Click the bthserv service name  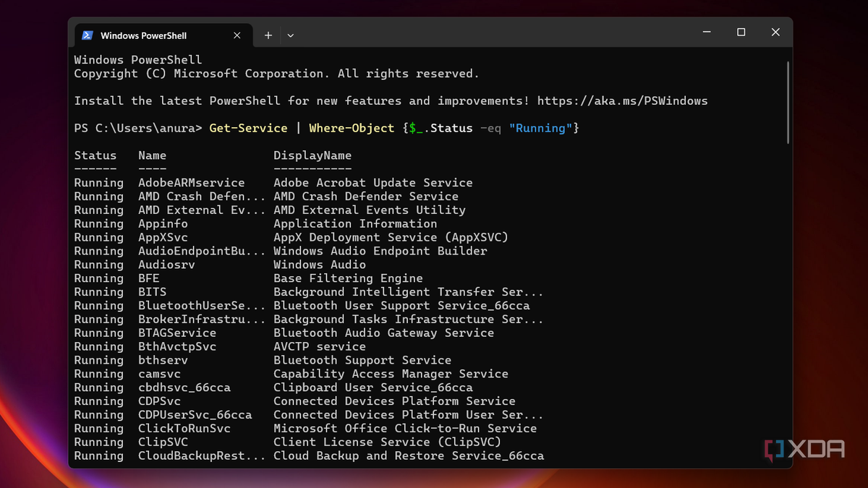click(x=163, y=360)
